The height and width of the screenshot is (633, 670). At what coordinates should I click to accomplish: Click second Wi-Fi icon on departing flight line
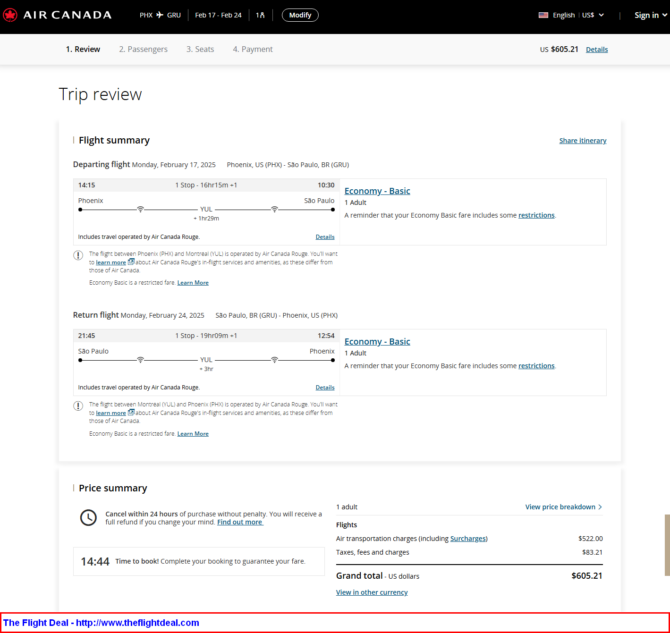(x=275, y=209)
